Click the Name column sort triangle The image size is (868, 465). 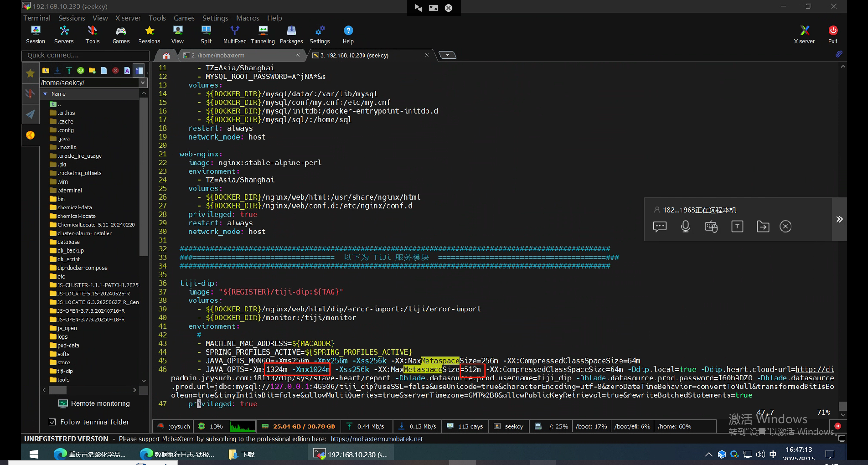click(x=46, y=94)
